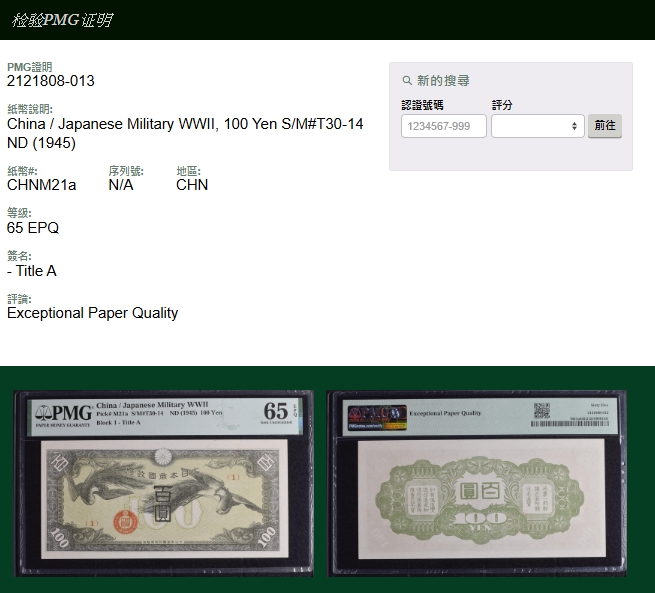Click the CHNM21a note number value
The image size is (655, 593).
41,185
